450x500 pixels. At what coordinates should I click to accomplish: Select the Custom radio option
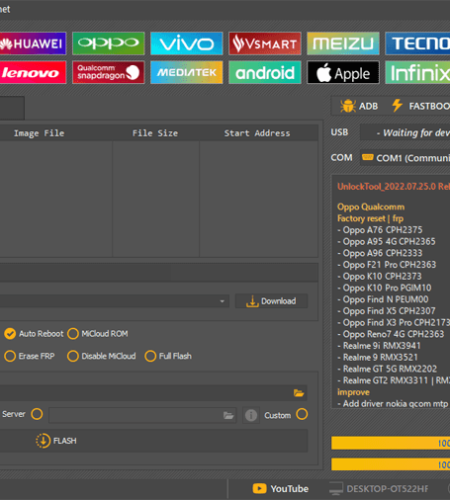coord(302,414)
